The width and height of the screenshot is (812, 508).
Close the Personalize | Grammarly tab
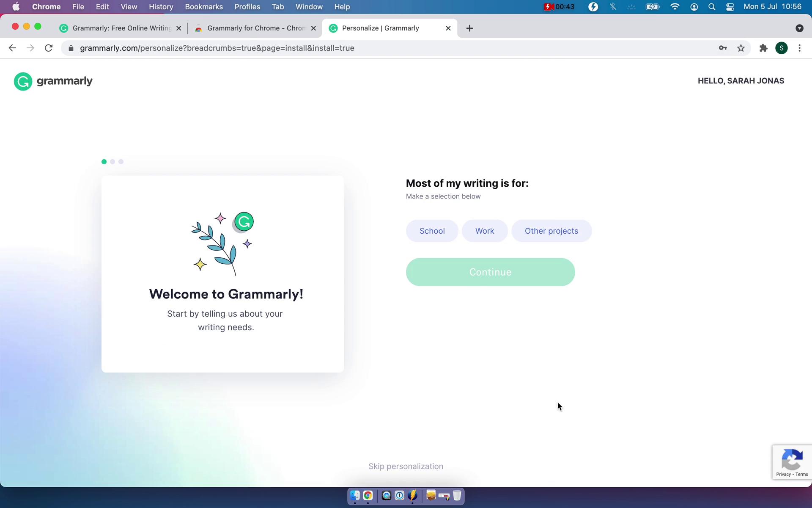tap(448, 28)
